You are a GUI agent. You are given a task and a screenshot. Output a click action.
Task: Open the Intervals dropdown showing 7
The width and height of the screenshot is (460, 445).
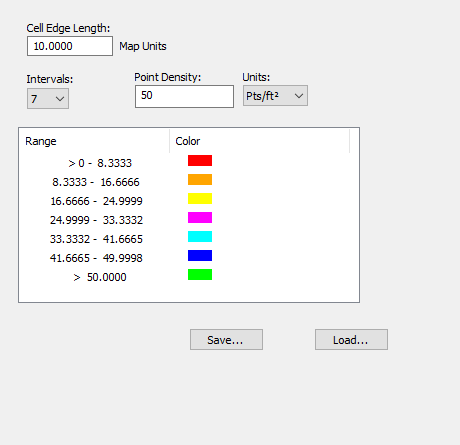(x=48, y=99)
